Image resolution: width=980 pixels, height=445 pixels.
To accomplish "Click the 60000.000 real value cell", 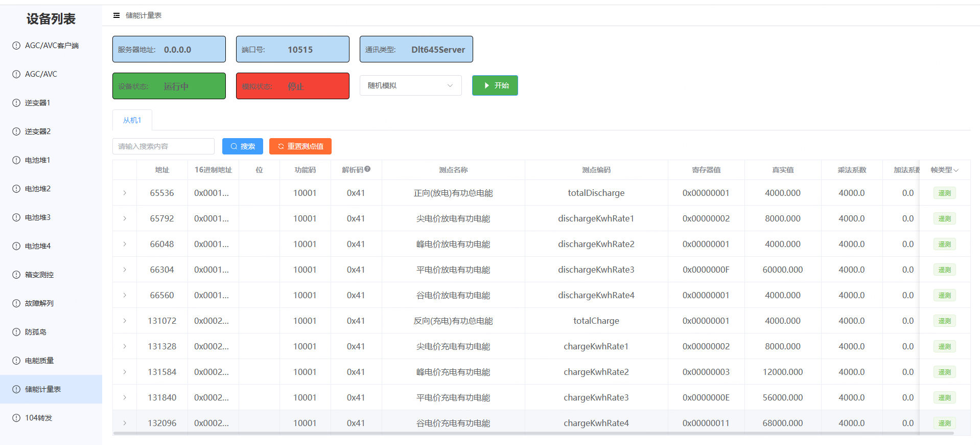I will pyautogui.click(x=783, y=270).
